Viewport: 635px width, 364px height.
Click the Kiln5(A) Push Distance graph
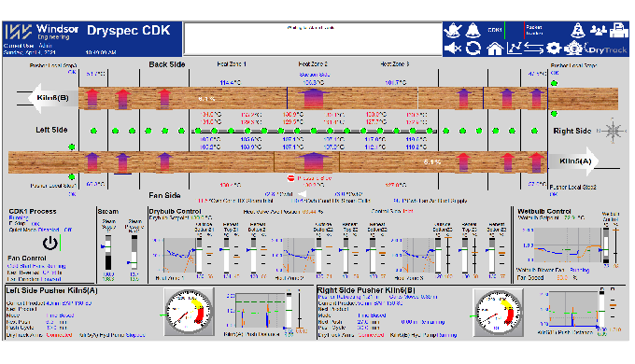point(261,310)
